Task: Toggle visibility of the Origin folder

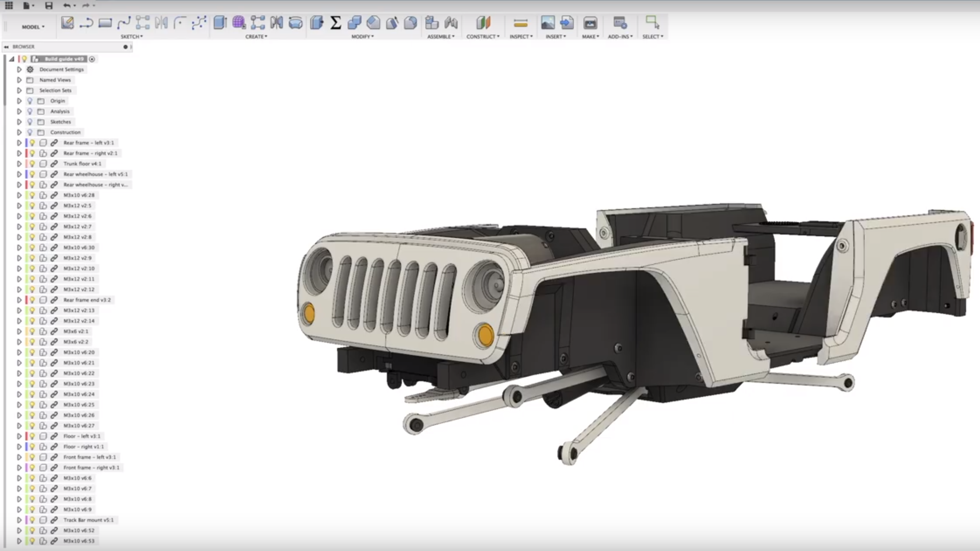Action: pyautogui.click(x=30, y=101)
